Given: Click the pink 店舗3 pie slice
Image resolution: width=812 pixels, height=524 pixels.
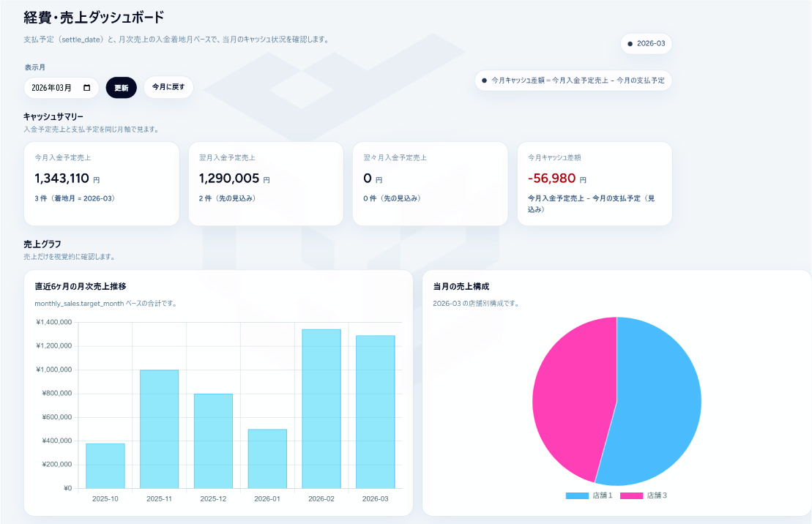Looking at the screenshot, I should click(x=571, y=395).
